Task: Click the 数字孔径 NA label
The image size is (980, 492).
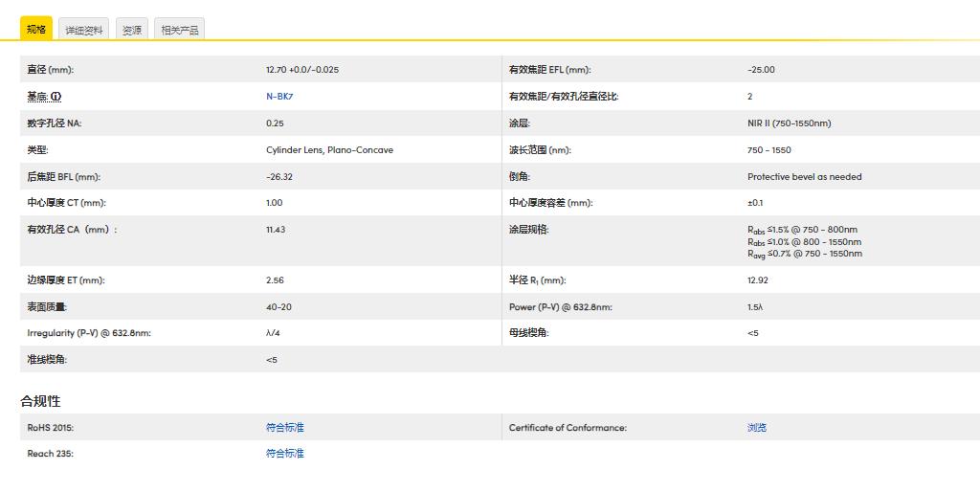Action: 55,123
